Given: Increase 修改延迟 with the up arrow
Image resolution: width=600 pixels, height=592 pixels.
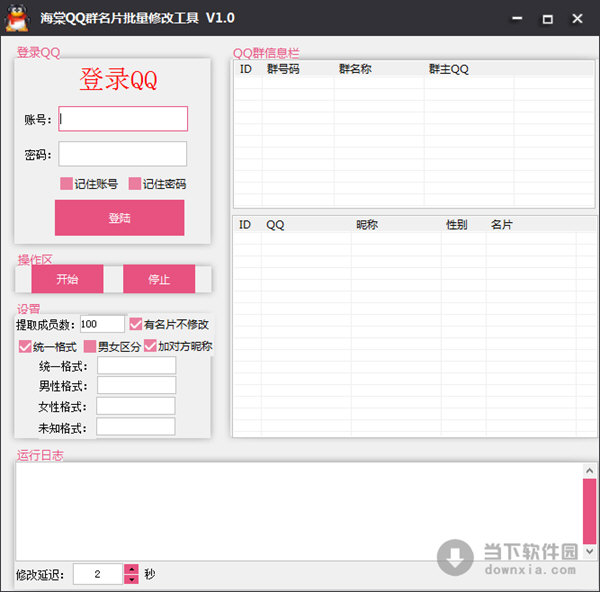Looking at the screenshot, I should coord(131,569).
